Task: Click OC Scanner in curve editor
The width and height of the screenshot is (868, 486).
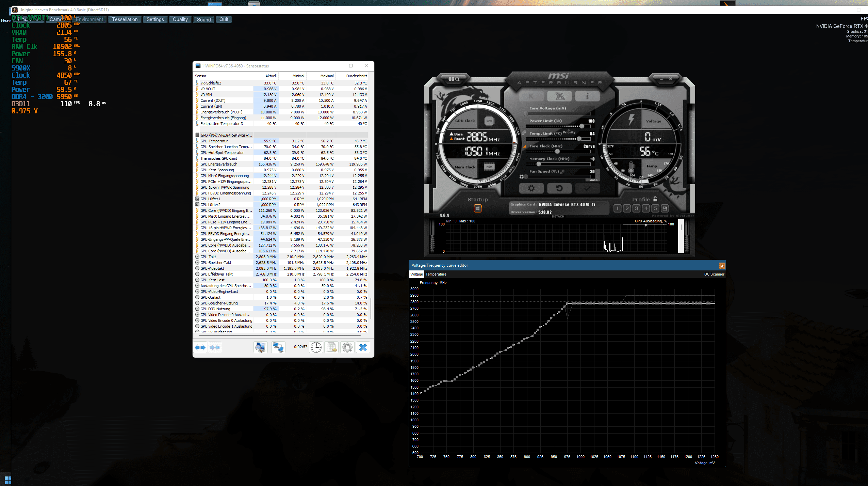Action: [714, 274]
